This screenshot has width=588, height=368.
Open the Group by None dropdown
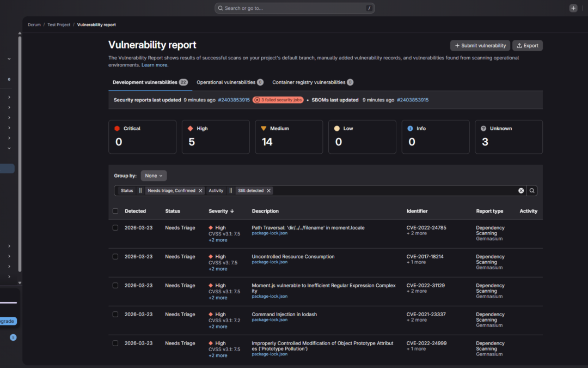click(x=154, y=176)
